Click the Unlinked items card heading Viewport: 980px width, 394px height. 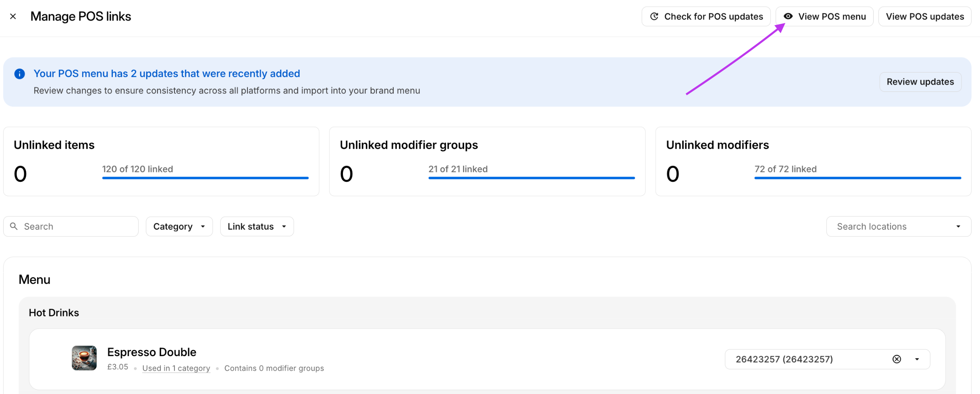point(54,145)
